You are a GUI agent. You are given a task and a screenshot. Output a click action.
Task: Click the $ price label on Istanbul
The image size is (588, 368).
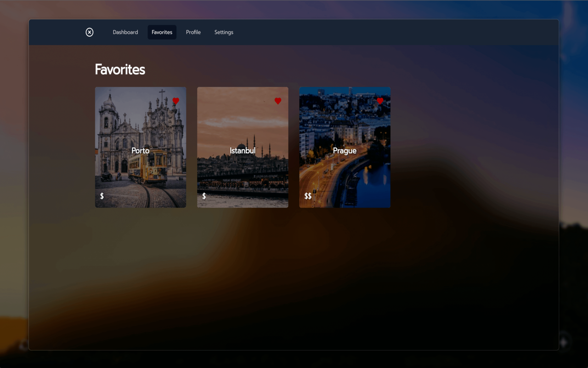tap(204, 196)
